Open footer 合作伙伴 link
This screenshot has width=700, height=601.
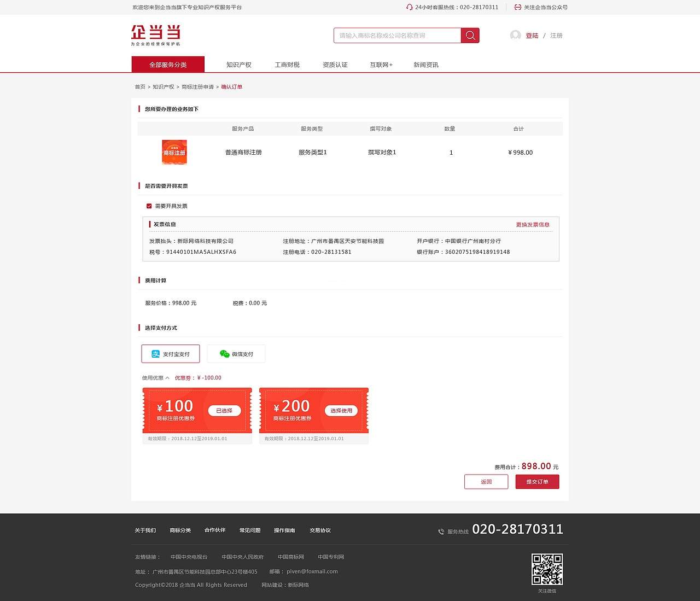pyautogui.click(x=215, y=530)
